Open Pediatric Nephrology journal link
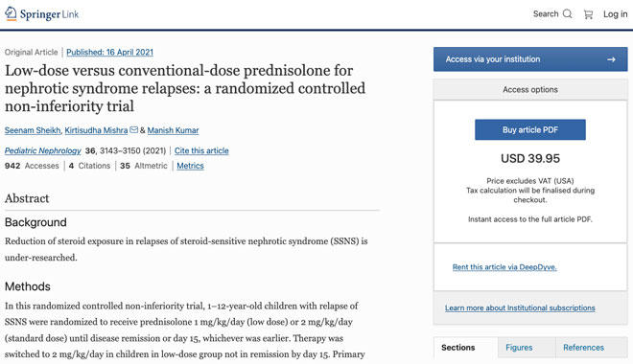633x364 pixels. click(43, 150)
